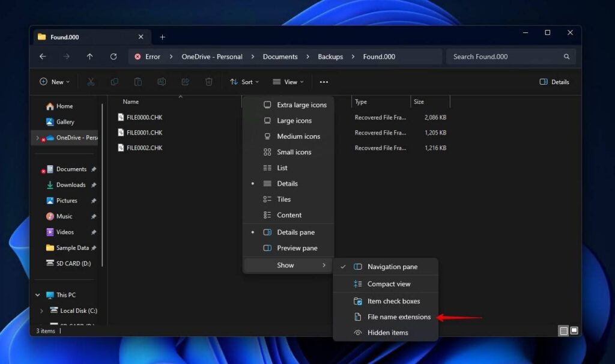Toggle Item check boxes option
The height and width of the screenshot is (364, 615).
tap(393, 302)
